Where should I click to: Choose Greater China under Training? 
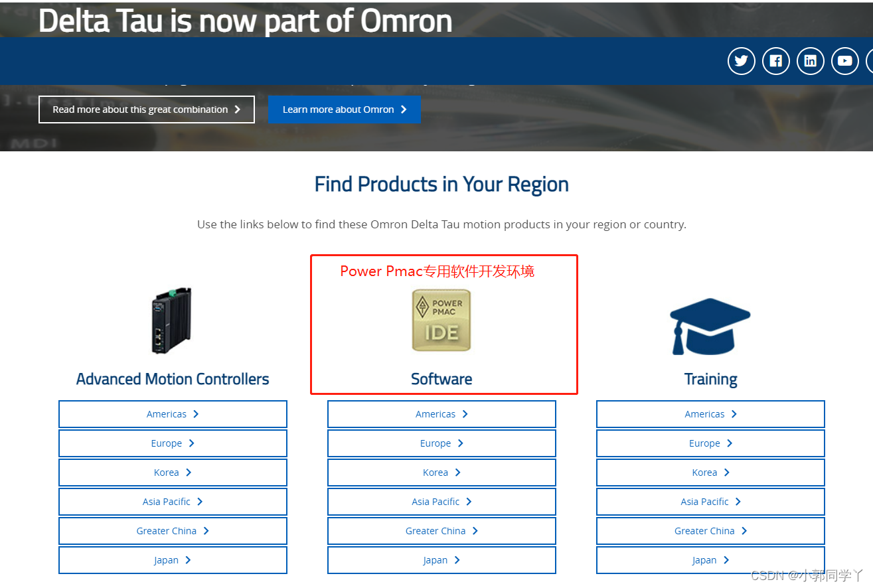[x=710, y=531]
